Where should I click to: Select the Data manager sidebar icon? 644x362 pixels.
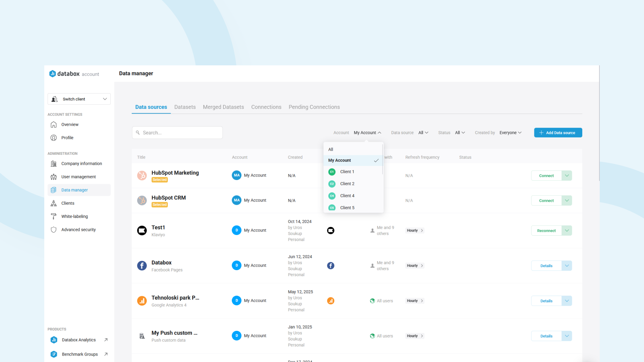(x=54, y=190)
